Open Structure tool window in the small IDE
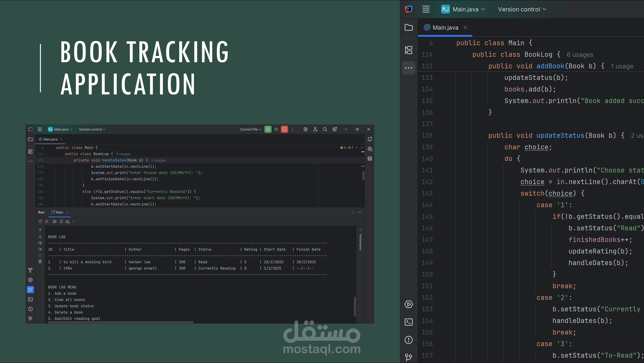 (x=30, y=152)
